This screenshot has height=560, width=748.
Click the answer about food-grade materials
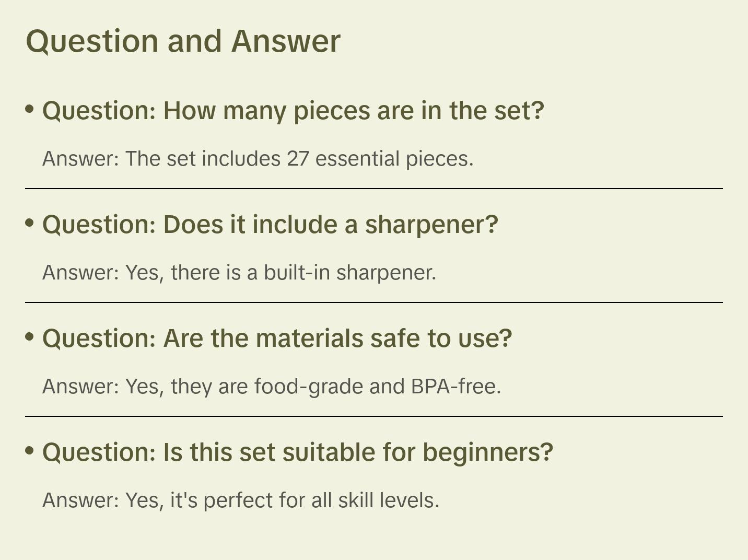[x=272, y=387]
